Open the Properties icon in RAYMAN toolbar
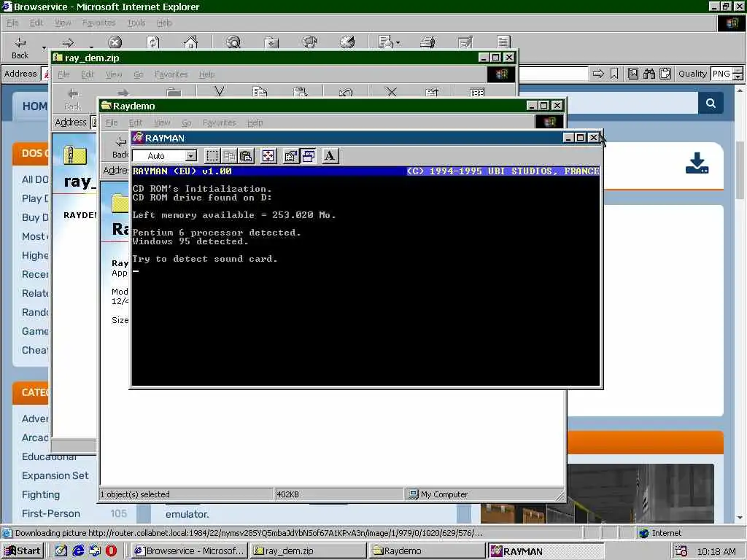The image size is (747, 560). coord(290,156)
